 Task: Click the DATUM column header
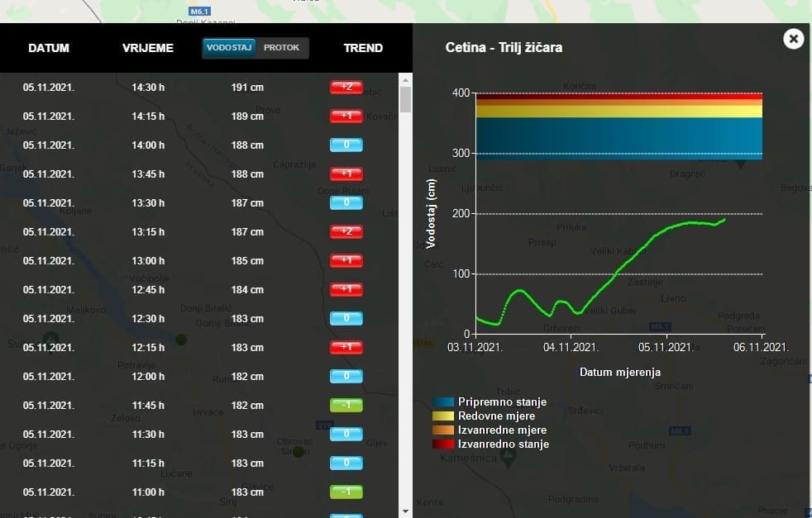tap(49, 48)
